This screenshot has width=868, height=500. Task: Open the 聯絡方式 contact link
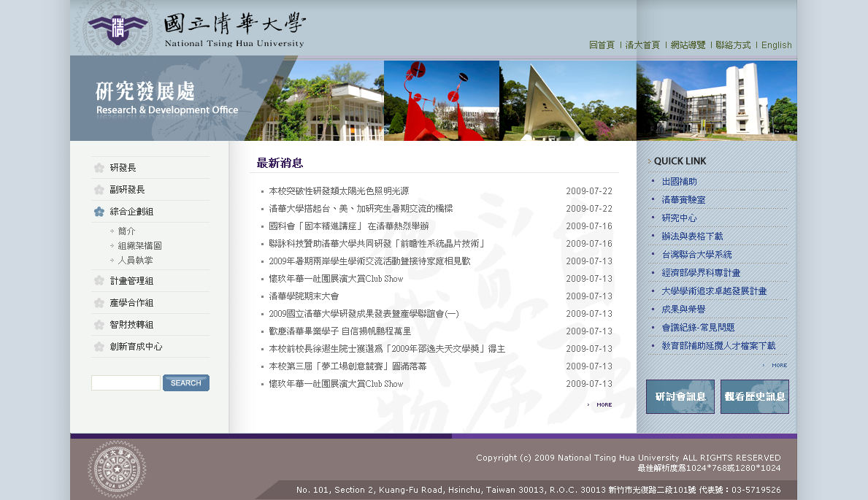[x=733, y=45]
